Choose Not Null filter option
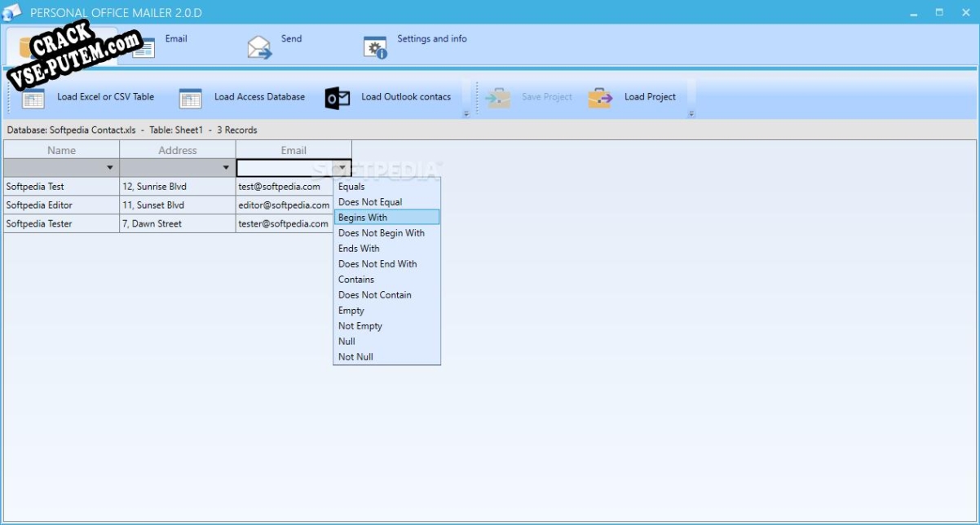The width and height of the screenshot is (980, 525). pos(387,357)
